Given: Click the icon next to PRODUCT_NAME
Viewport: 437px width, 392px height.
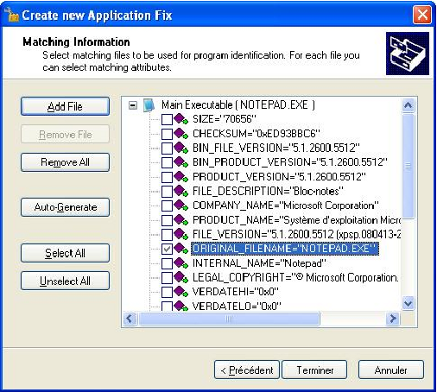Looking at the screenshot, I should [x=181, y=220].
